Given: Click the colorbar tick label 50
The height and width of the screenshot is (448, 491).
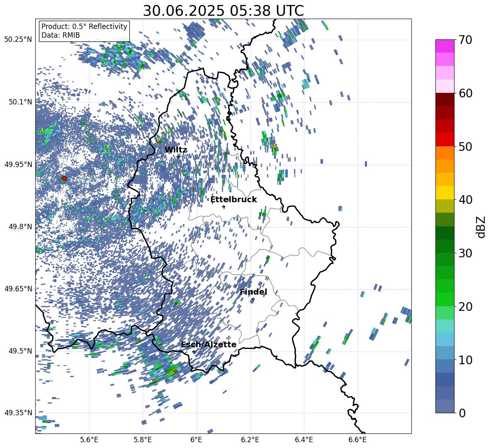Looking at the screenshot, I should 466,146.
